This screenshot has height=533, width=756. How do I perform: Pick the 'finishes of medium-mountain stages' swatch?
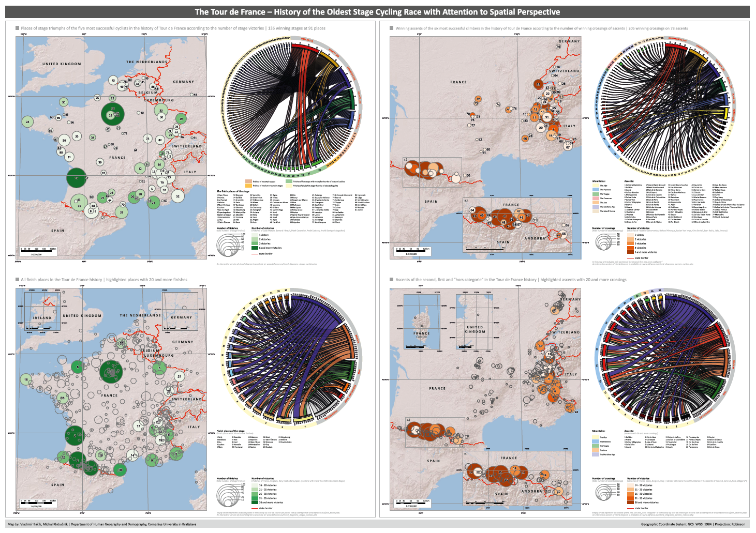[249, 186]
